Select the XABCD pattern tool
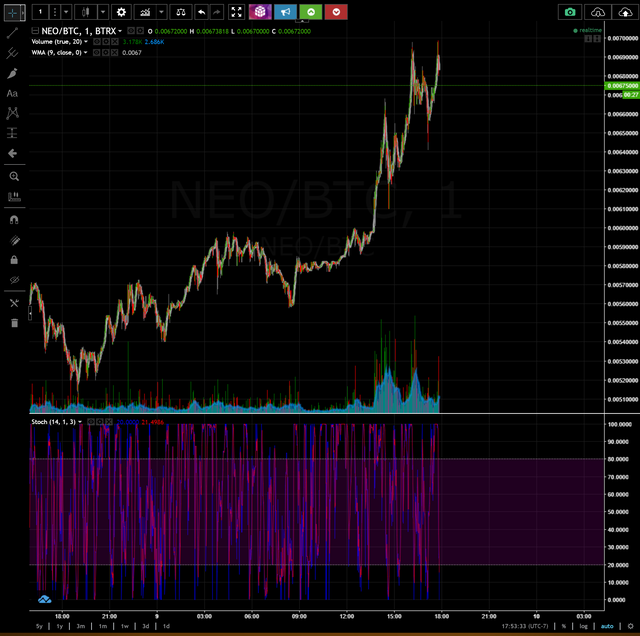 click(x=13, y=113)
